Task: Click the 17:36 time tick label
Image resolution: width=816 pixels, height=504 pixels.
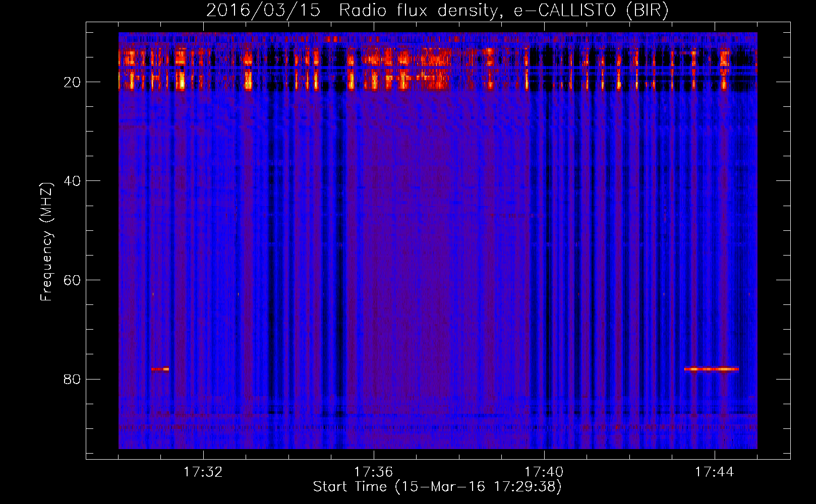Action: 373,472
